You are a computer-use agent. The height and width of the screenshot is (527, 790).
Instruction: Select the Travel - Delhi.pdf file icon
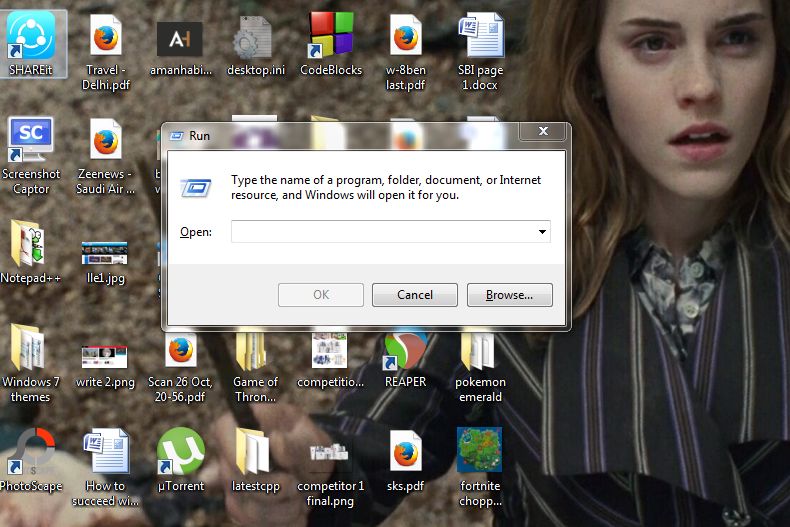click(x=106, y=53)
